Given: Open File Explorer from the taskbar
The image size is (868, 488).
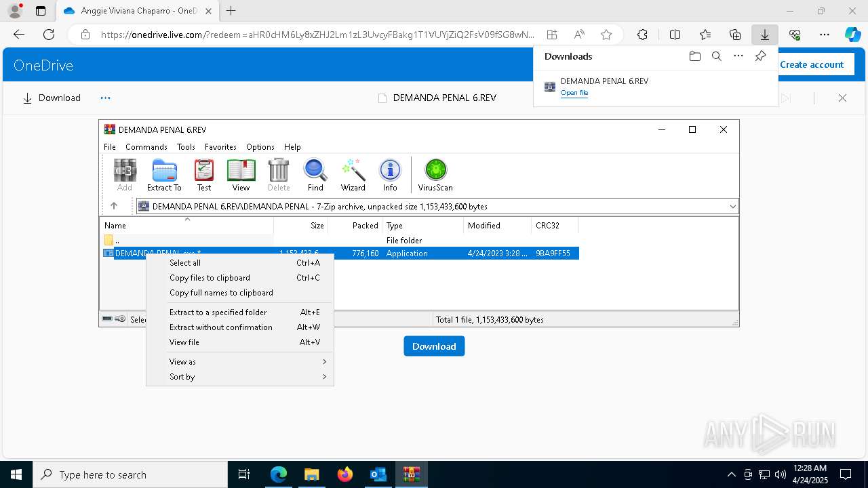Looking at the screenshot, I should click(311, 474).
